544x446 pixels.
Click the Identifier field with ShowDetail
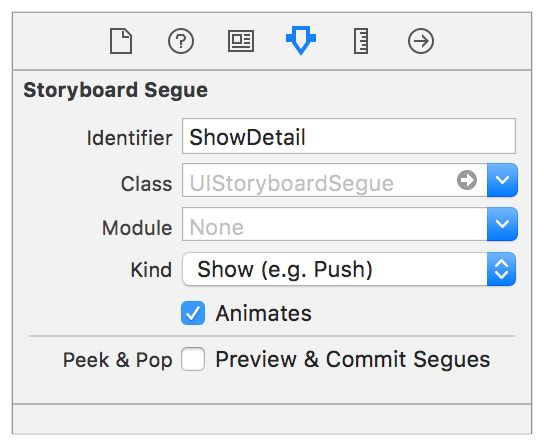click(349, 136)
